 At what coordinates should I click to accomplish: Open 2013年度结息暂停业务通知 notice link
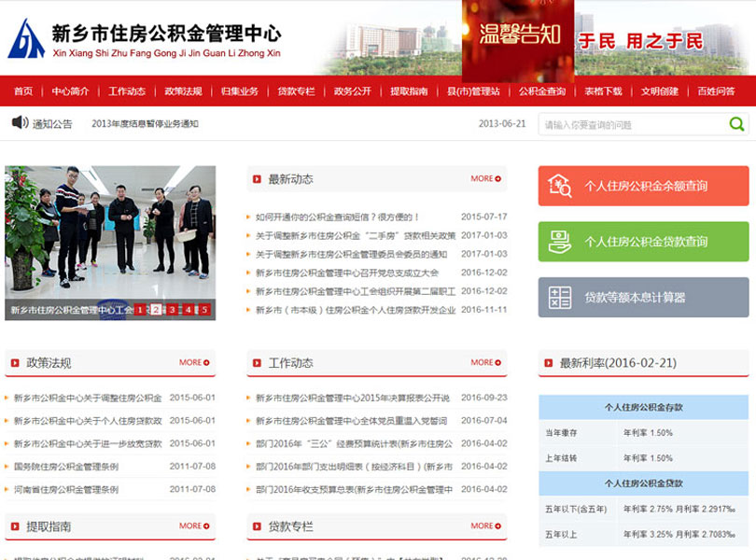click(145, 124)
